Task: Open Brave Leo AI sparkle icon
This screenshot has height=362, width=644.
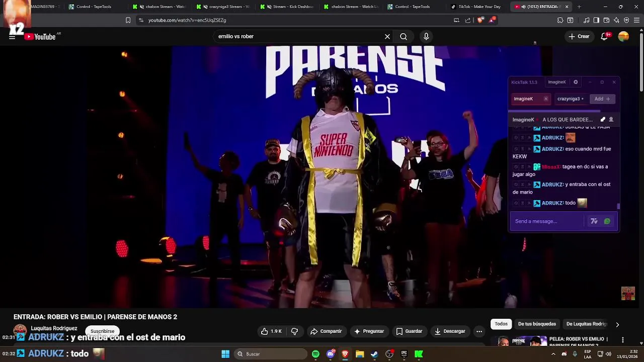Action: 616,20
